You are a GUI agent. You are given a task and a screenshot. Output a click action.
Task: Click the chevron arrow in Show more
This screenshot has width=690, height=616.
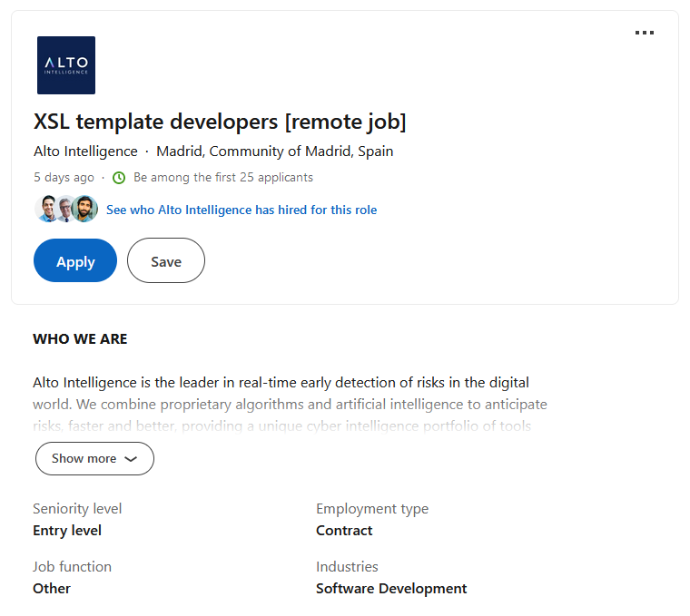131,459
